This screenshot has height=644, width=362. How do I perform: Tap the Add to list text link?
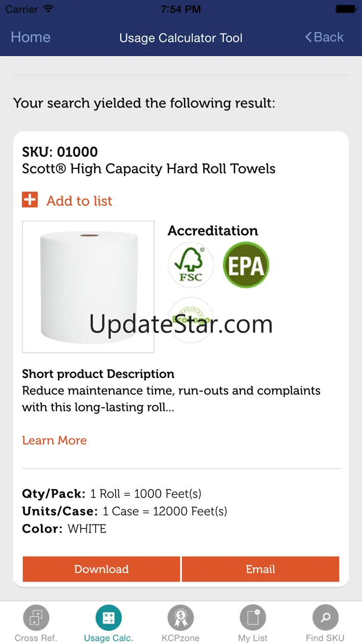coord(79,201)
